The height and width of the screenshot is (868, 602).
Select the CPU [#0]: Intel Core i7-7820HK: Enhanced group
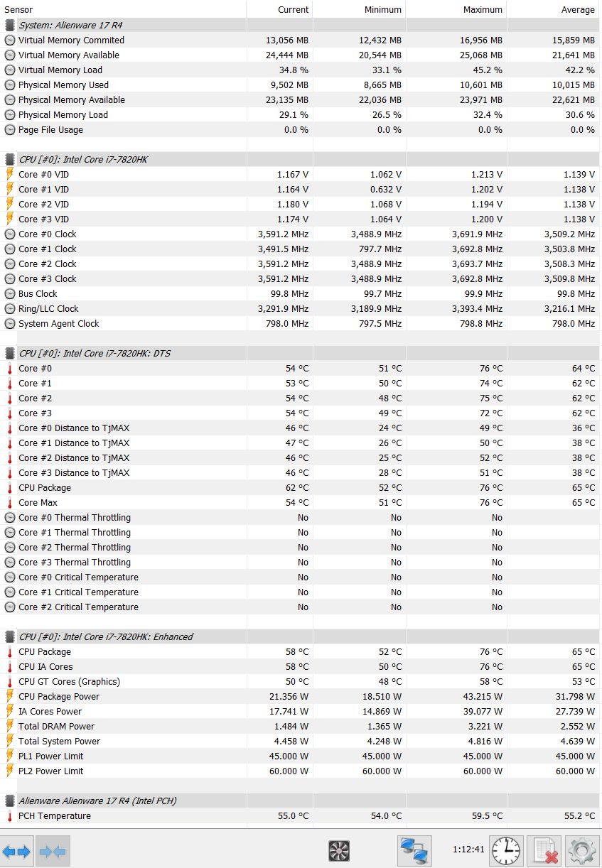point(105,637)
